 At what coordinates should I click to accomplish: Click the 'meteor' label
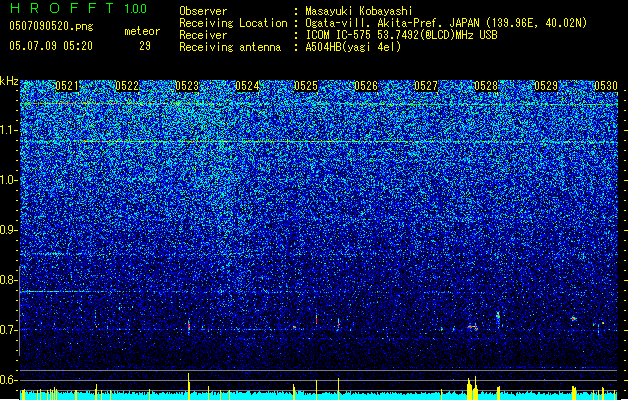[142, 31]
